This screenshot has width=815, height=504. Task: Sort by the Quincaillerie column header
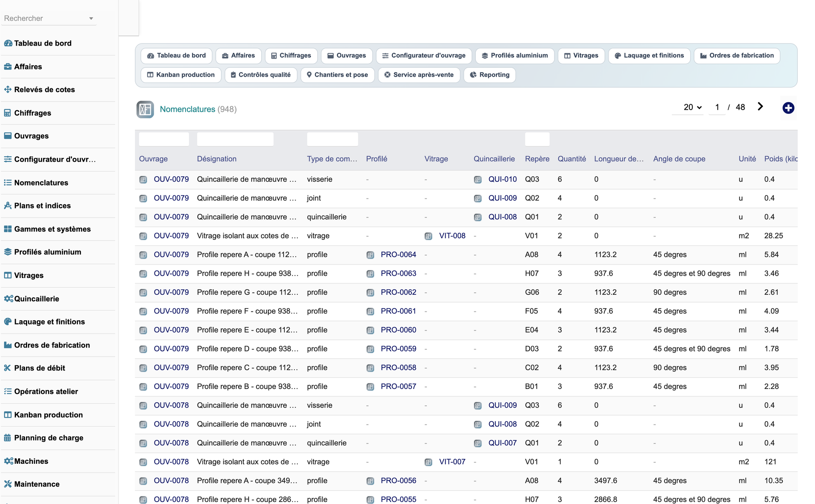(494, 159)
